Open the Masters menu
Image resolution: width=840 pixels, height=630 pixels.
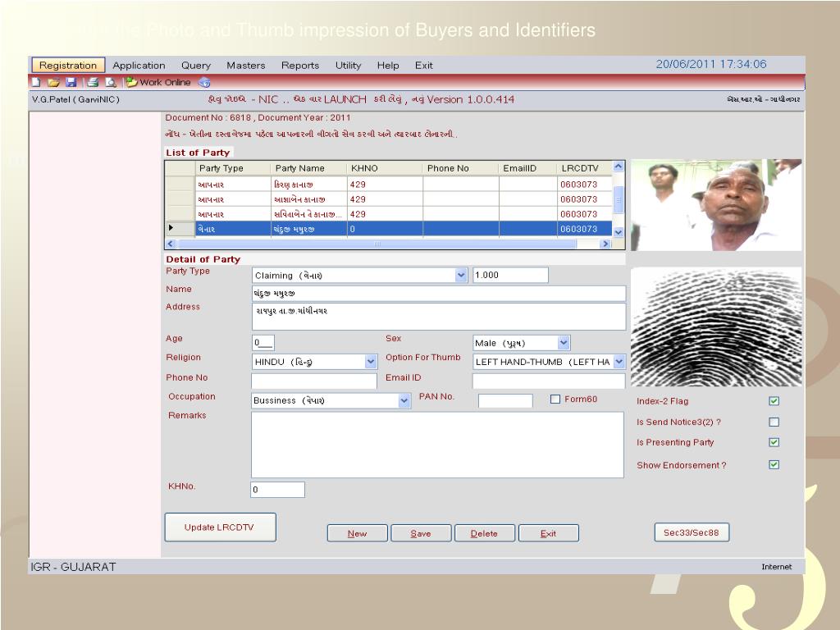tap(246, 66)
